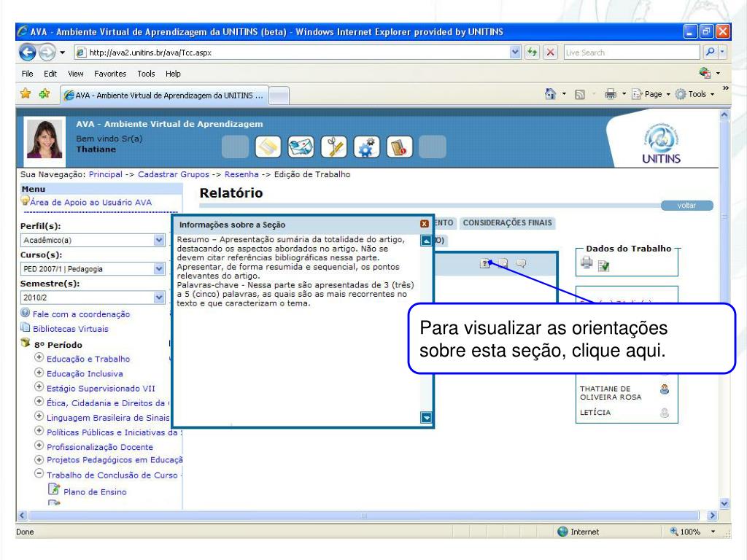
Task: Click the green checkmark document icon
Action: [603, 265]
